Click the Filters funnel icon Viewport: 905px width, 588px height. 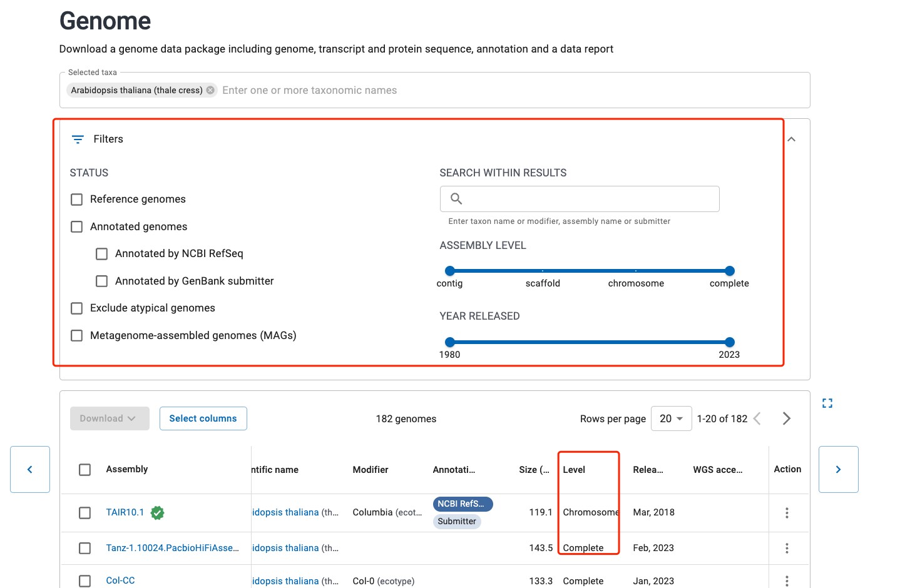pos(78,139)
